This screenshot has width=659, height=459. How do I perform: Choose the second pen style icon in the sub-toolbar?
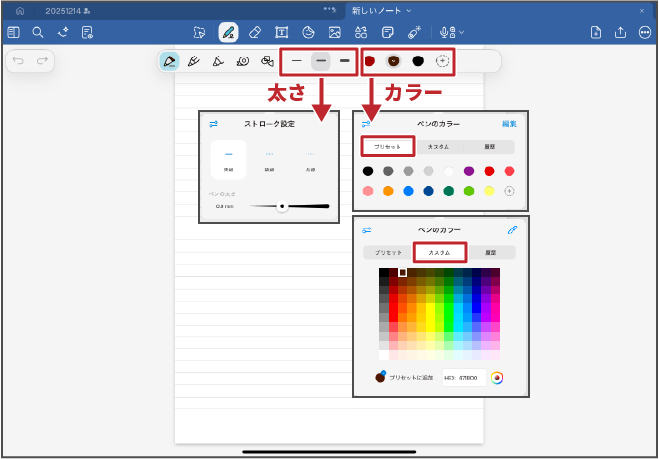193,61
